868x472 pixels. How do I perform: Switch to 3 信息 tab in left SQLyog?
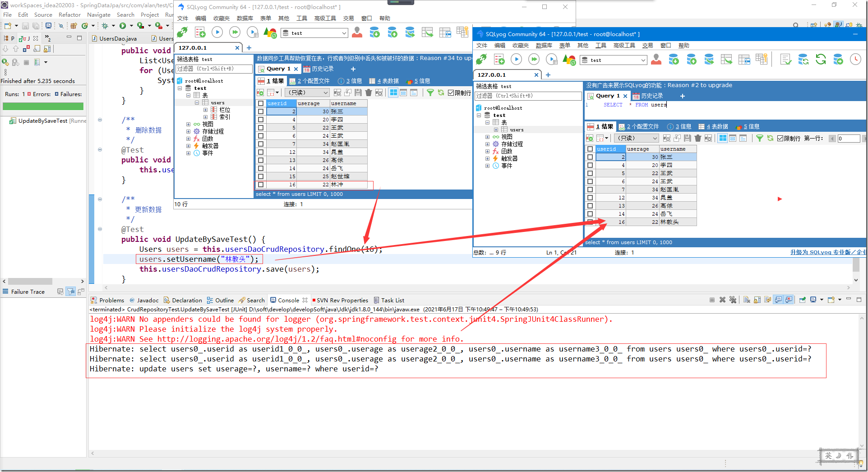(350, 81)
